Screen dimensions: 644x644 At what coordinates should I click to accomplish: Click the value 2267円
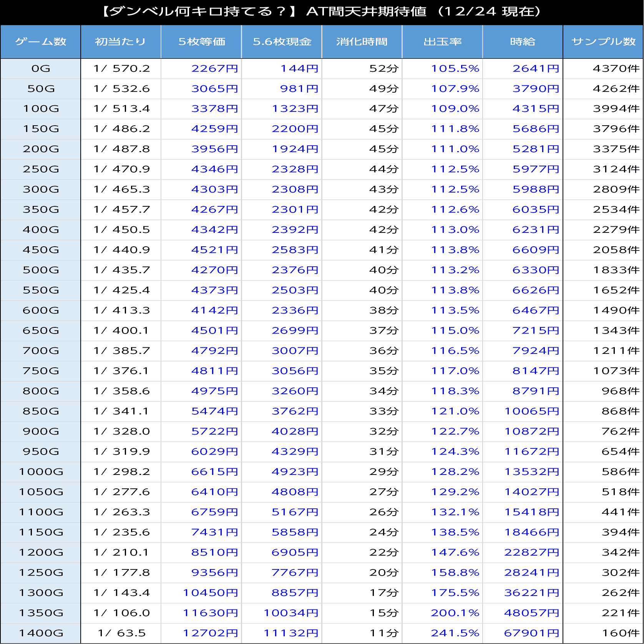click(214, 69)
